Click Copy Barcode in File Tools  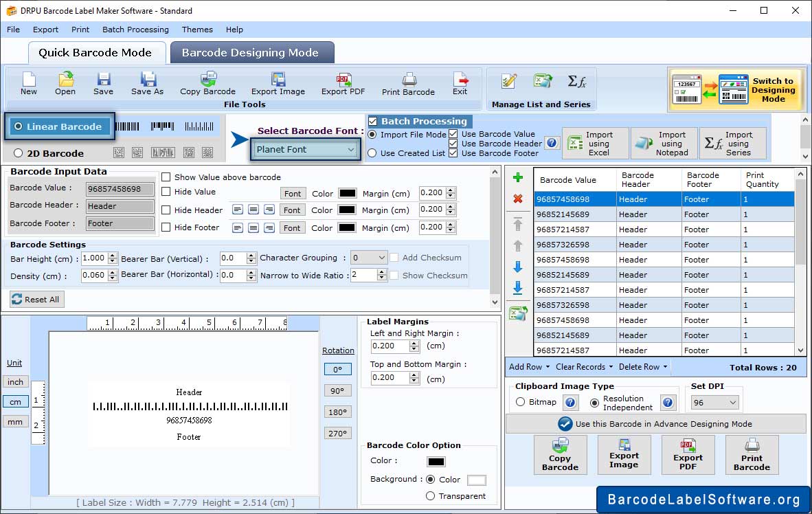pos(207,83)
